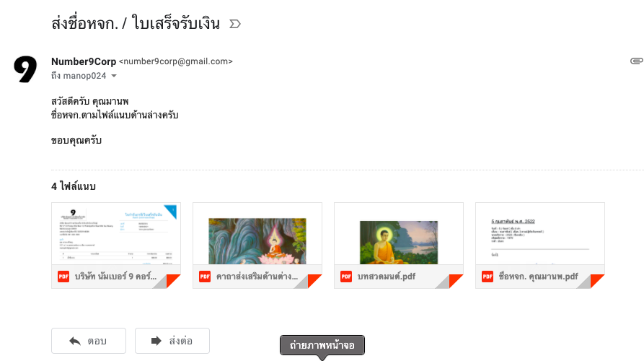
Task: Open the receipt document thumbnail preview
Action: [x=116, y=234]
